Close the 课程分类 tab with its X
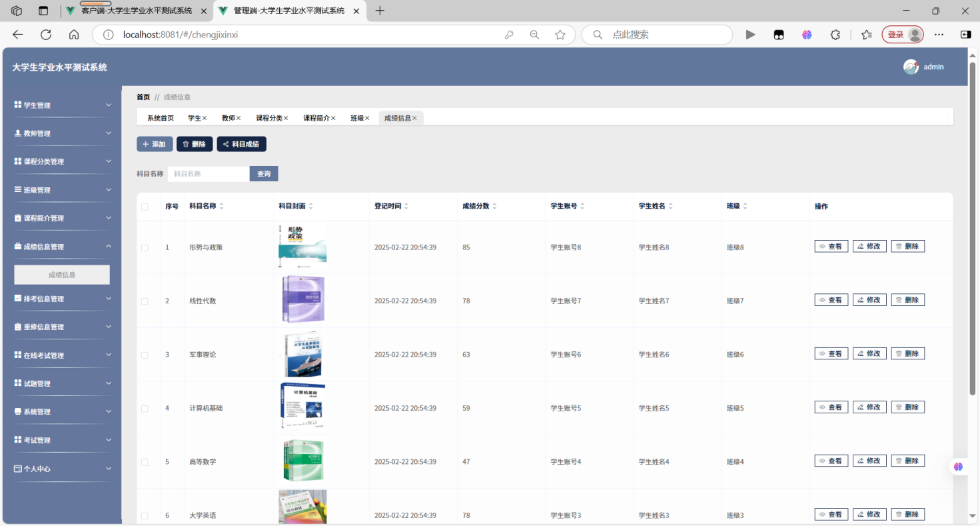 286,118
